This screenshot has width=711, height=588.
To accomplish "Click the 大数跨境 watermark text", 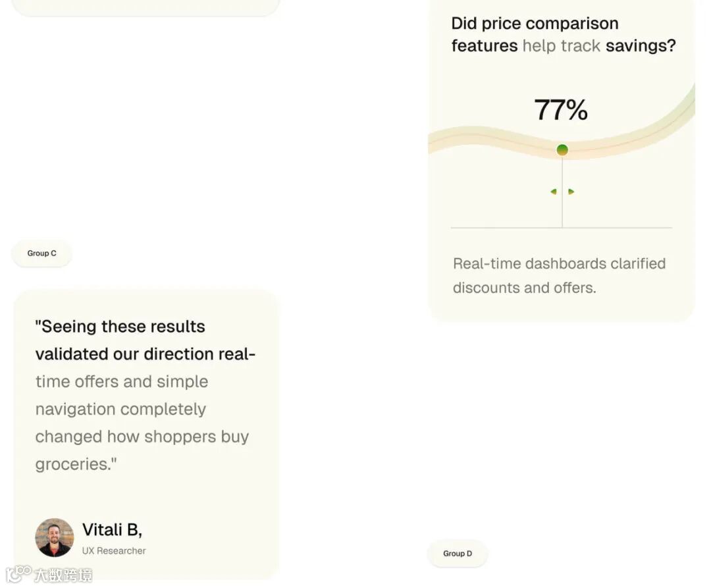I will coord(63,575).
